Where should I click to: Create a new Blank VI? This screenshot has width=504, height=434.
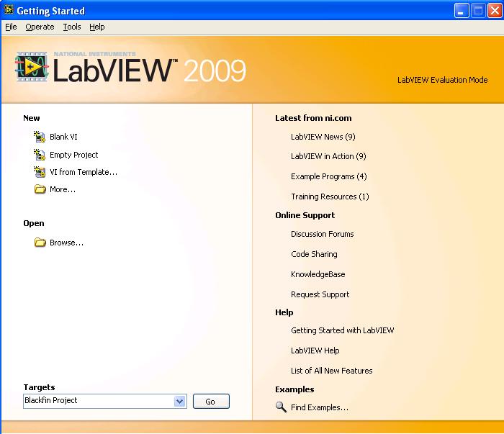[x=63, y=137]
